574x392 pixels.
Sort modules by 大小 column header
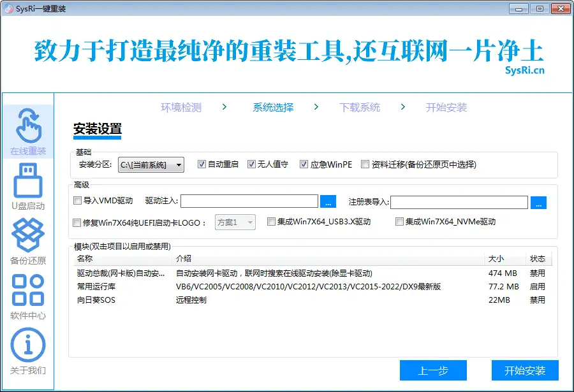pos(505,259)
